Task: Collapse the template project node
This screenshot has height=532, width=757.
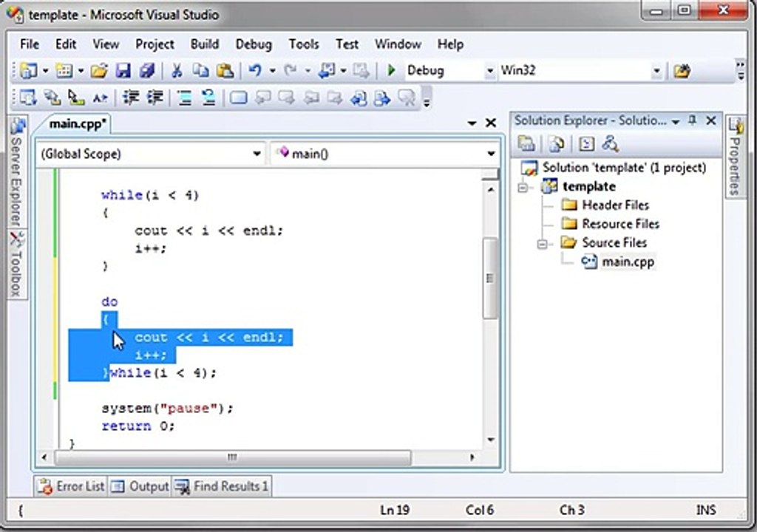Action: pyautogui.click(x=523, y=188)
